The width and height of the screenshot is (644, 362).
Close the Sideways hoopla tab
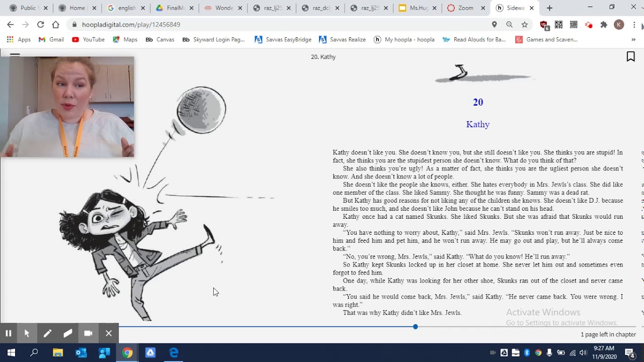tap(531, 8)
